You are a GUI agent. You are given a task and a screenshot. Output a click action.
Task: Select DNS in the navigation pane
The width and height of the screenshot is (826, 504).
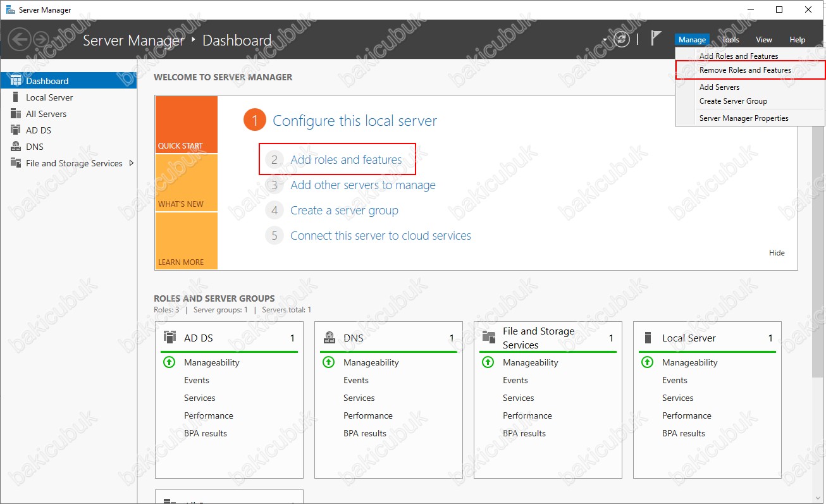[x=68, y=147]
